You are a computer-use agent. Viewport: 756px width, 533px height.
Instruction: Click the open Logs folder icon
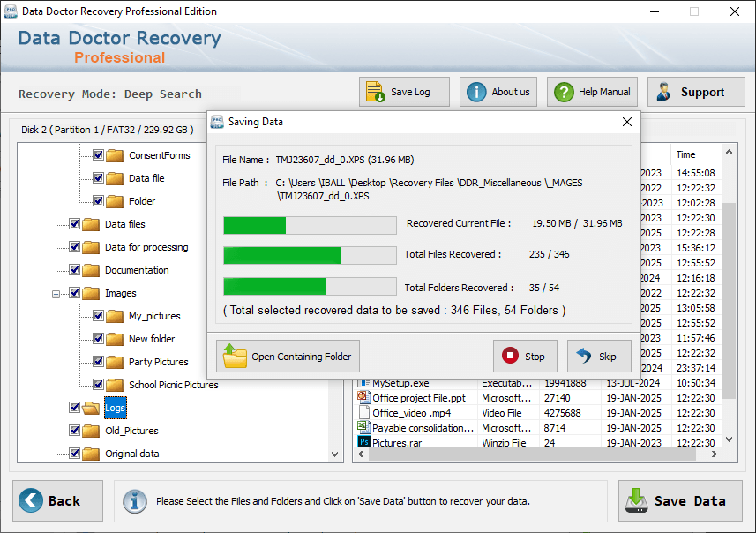(x=91, y=408)
